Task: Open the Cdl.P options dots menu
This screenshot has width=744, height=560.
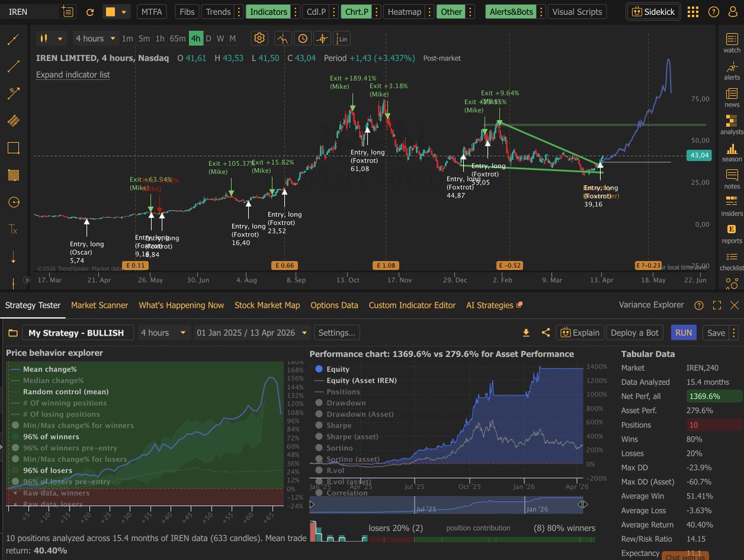Action: click(335, 12)
